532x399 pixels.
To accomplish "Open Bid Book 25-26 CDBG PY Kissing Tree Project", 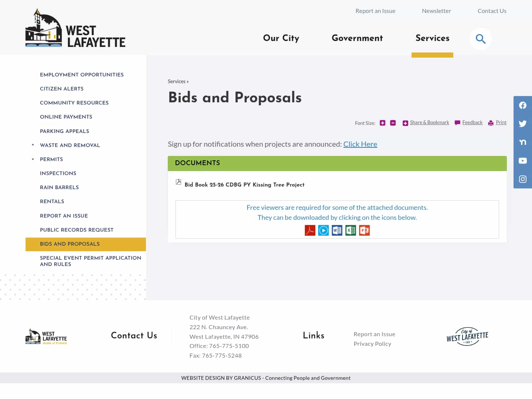I will point(244,185).
